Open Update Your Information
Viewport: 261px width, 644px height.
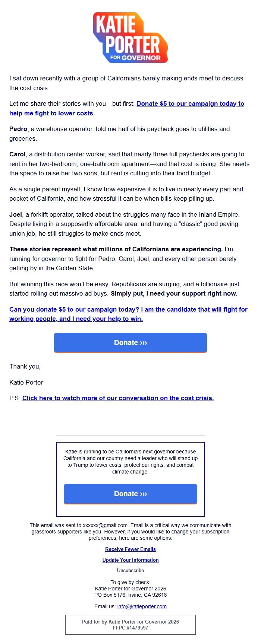pyautogui.click(x=130, y=560)
